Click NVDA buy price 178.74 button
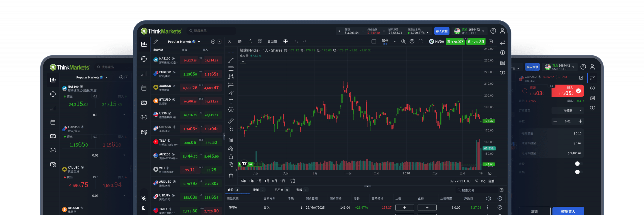The height and width of the screenshot is (215, 644). pos(475,42)
